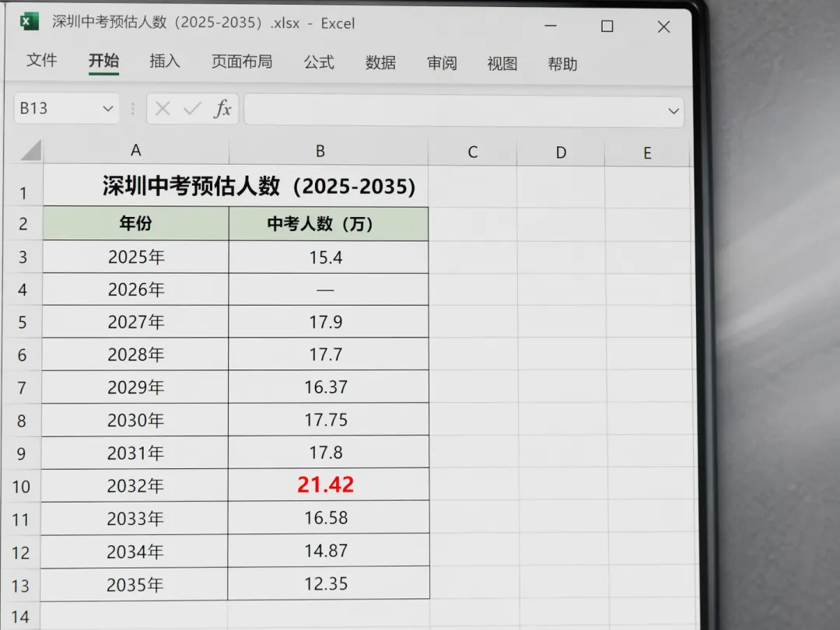
Task: Select row 10 header
Action: [21, 486]
